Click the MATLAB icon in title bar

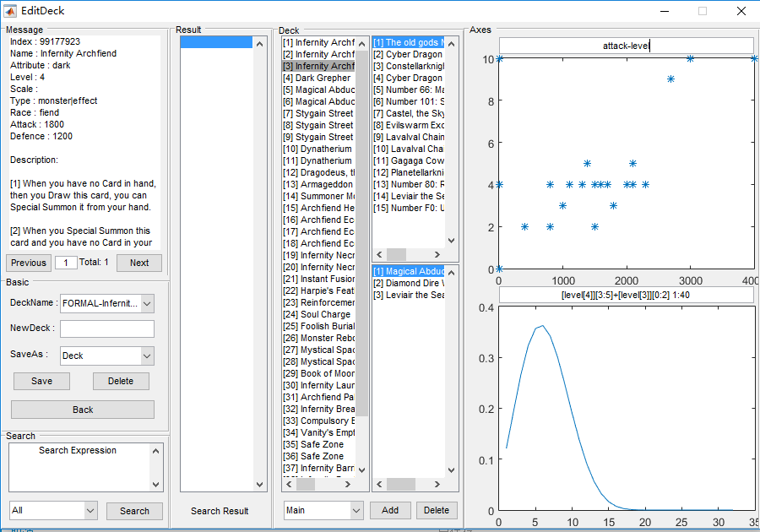click(x=10, y=11)
